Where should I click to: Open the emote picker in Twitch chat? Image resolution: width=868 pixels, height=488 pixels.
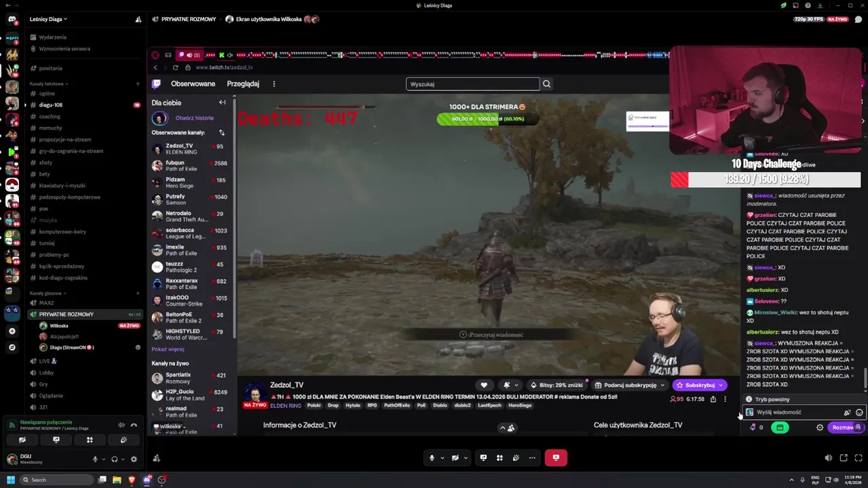pos(859,412)
